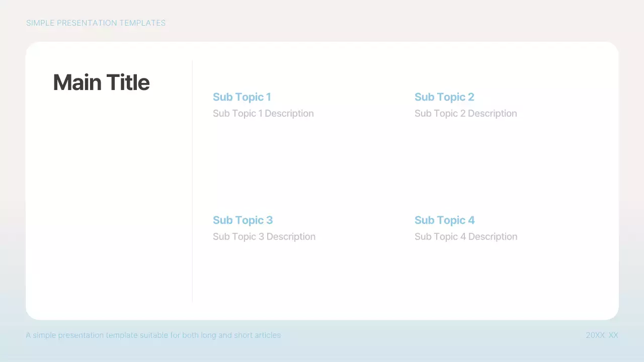Click the 'Sub Topic 3' heading
This screenshot has width=644, height=362.
[243, 220]
